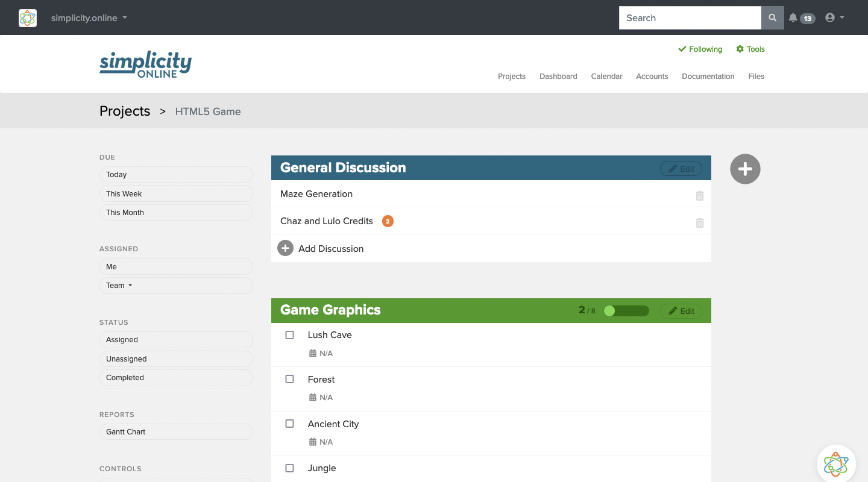Click the General Discussion section title
The width and height of the screenshot is (868, 482).
343,168
